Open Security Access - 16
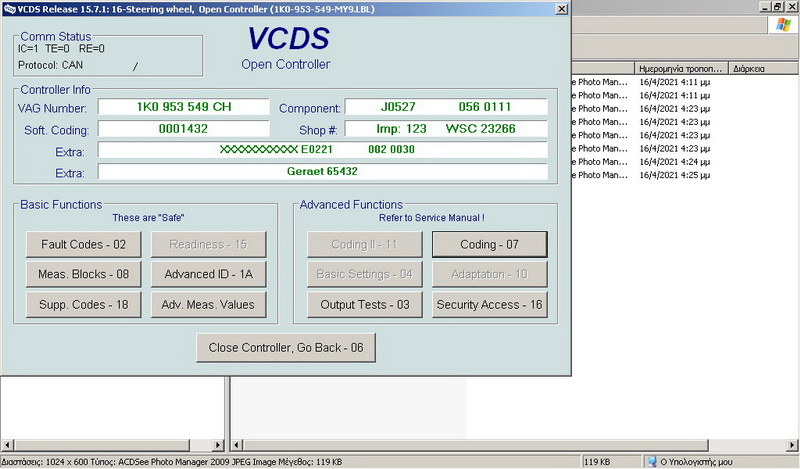Image resolution: width=800 pixels, height=469 pixels. tap(490, 305)
